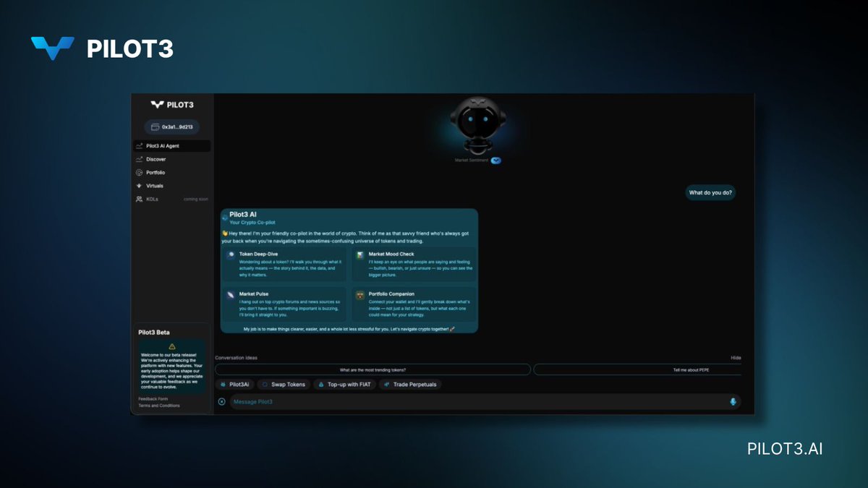Viewport: 868px width, 488px height.
Task: Click the Portfolio Companion briefcase icon
Action: pos(359,295)
